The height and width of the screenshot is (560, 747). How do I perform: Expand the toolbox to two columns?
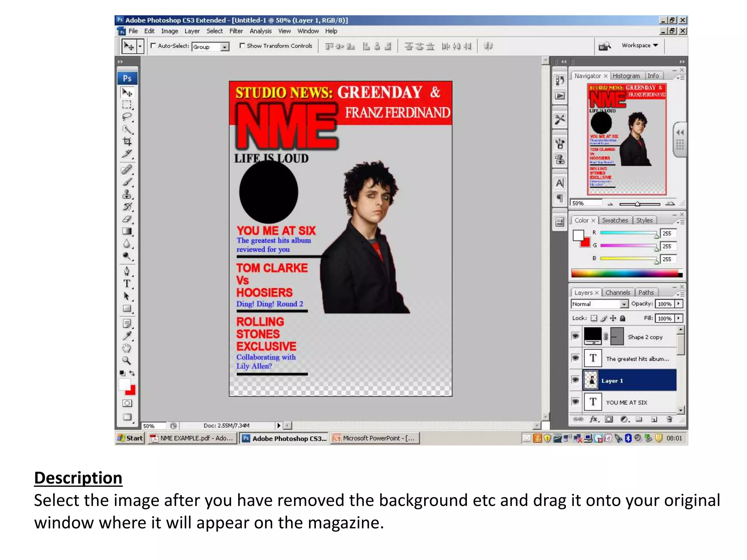pos(120,62)
